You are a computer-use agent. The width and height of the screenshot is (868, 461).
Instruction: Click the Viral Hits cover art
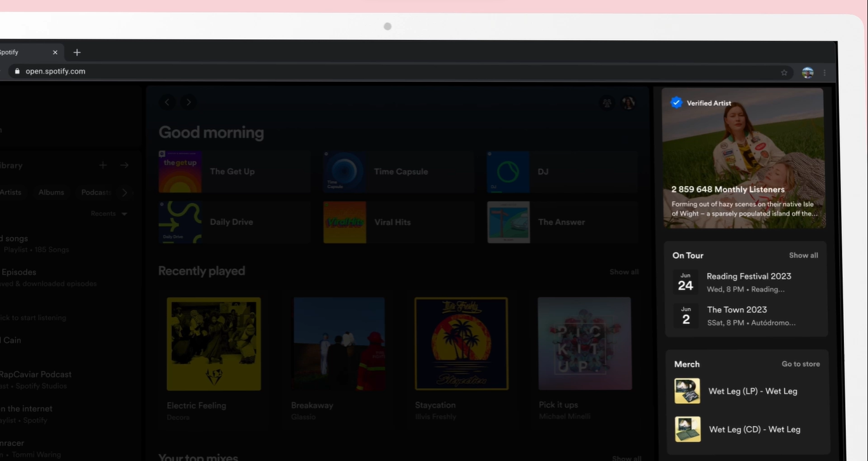(x=344, y=222)
